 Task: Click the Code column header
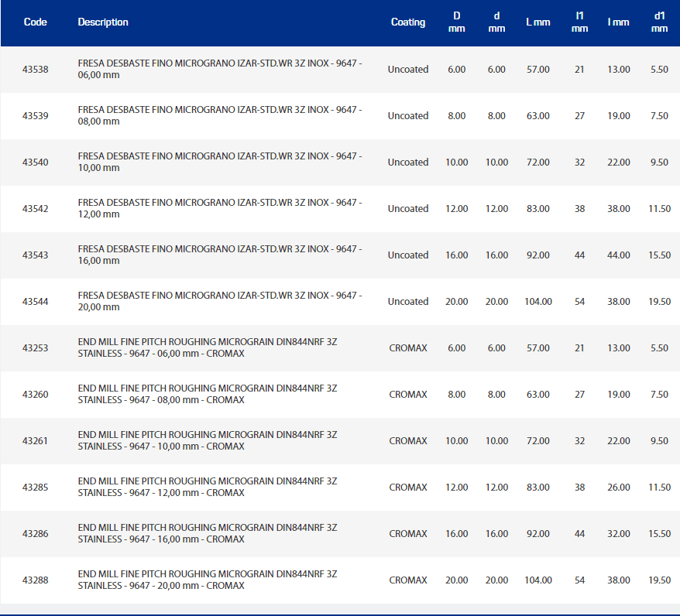point(35,22)
